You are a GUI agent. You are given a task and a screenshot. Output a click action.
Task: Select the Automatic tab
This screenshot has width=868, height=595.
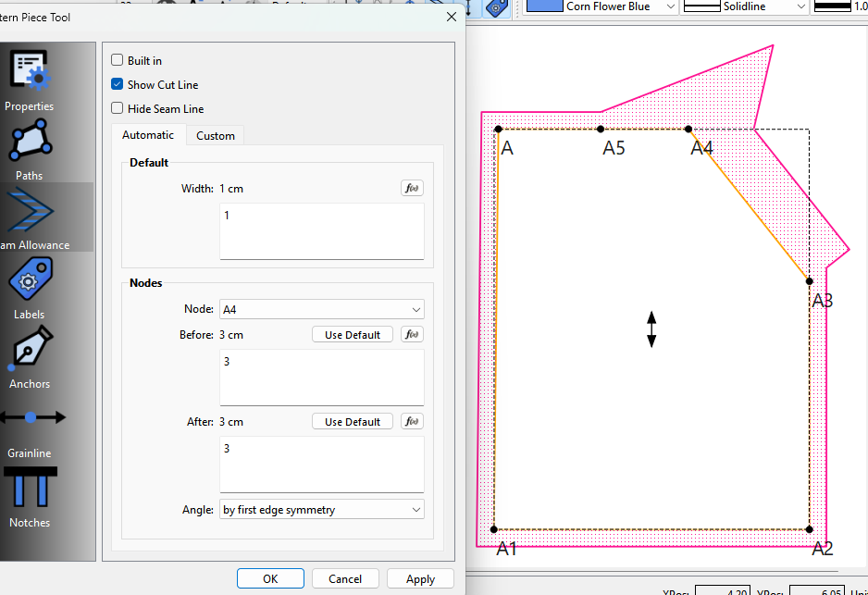coord(148,135)
